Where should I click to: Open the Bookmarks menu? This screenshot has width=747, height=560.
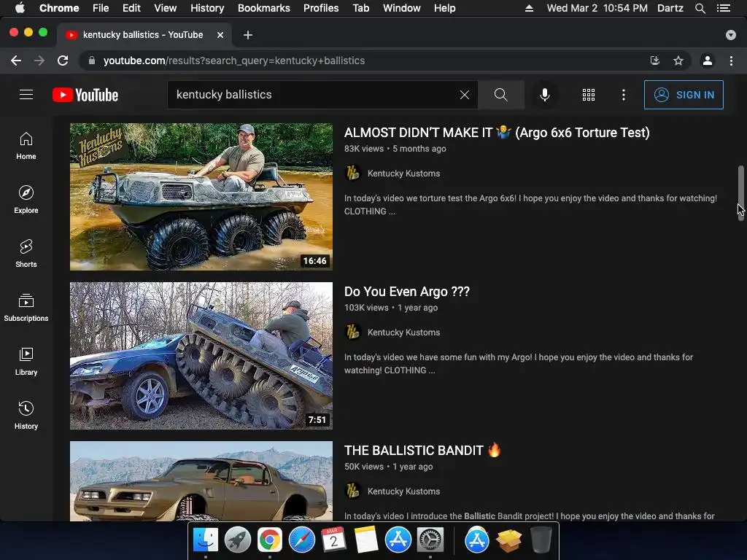[264, 8]
